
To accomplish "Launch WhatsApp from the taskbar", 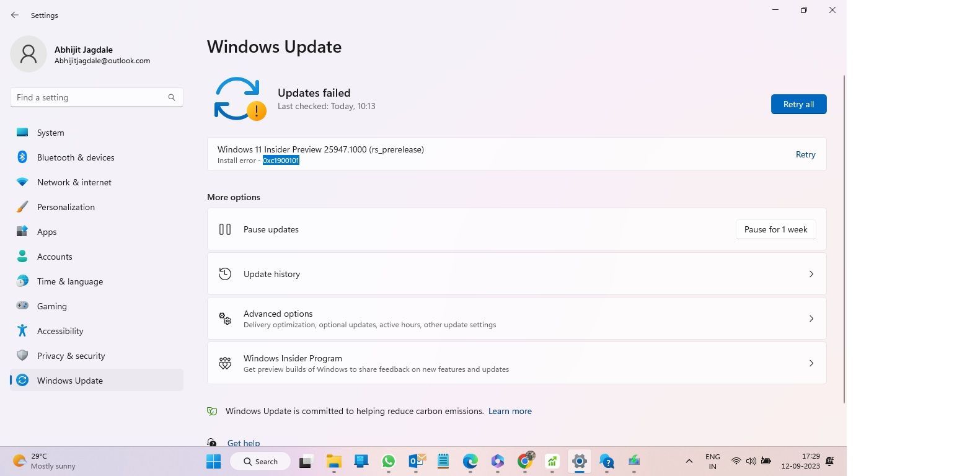I will point(389,461).
